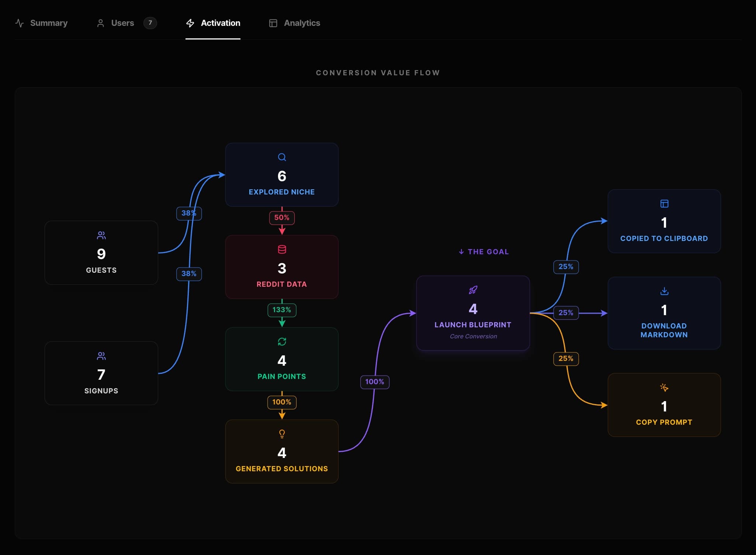756x555 pixels.
Task: Click the Signups node
Action: coord(101,373)
